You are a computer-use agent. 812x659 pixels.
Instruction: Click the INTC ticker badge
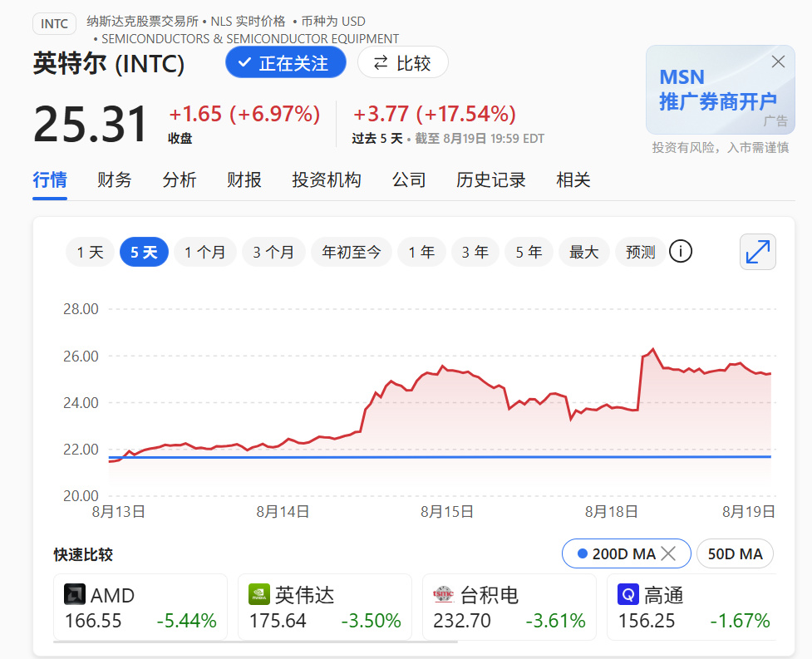tap(54, 24)
